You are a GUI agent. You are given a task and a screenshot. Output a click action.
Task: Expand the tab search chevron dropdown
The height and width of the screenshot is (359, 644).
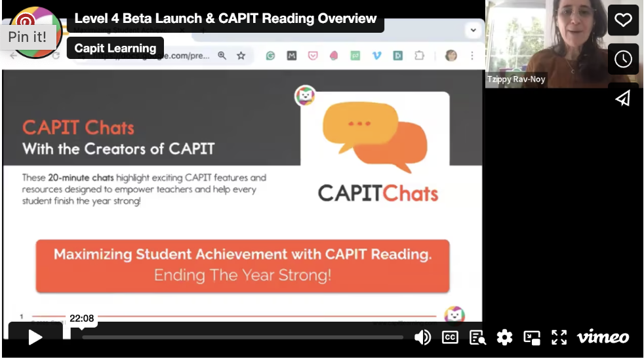coord(473,30)
